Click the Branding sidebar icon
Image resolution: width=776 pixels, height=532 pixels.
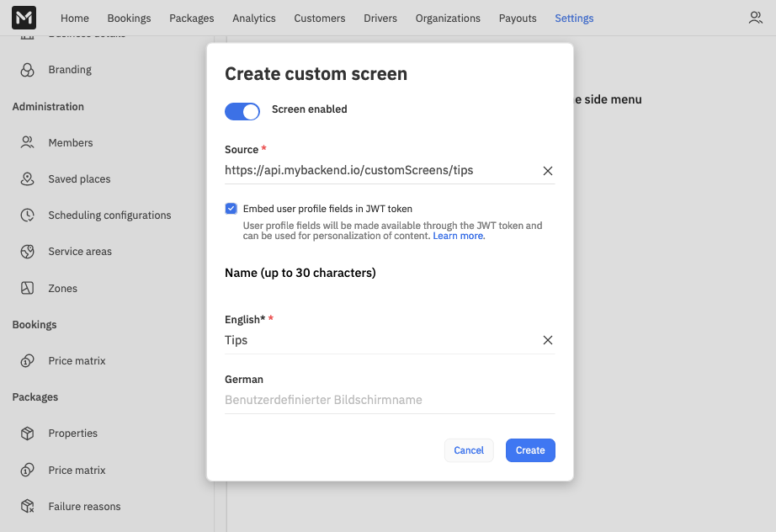pos(27,70)
